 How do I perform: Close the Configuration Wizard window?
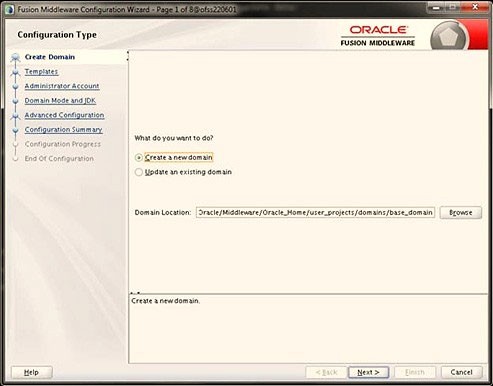475,7
